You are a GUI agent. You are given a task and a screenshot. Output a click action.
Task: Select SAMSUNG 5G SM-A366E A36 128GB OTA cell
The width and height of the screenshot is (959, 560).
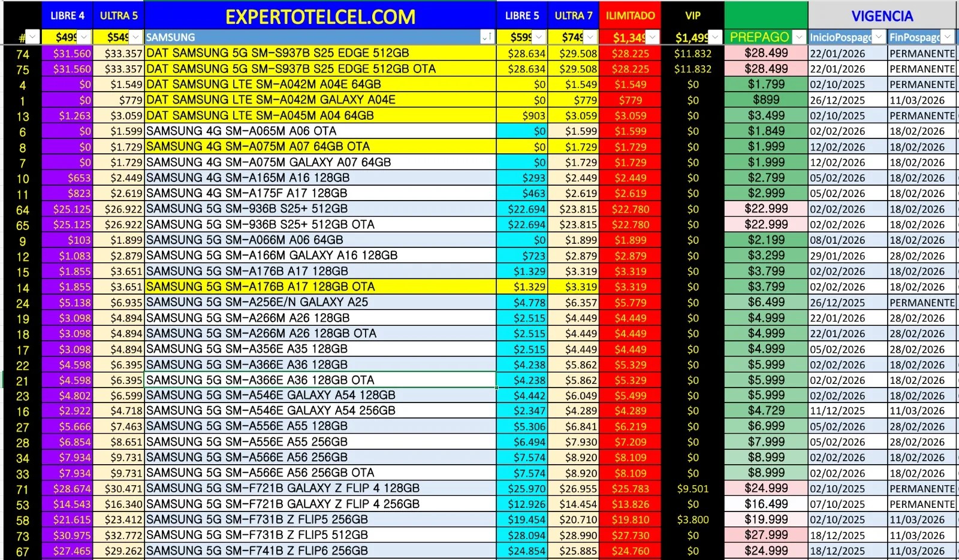pos(321,380)
